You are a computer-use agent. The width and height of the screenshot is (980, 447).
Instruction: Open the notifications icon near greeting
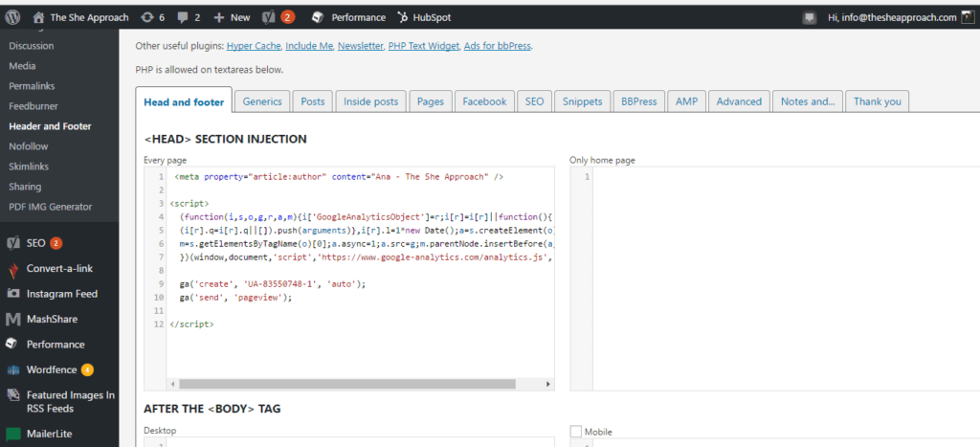[810, 18]
